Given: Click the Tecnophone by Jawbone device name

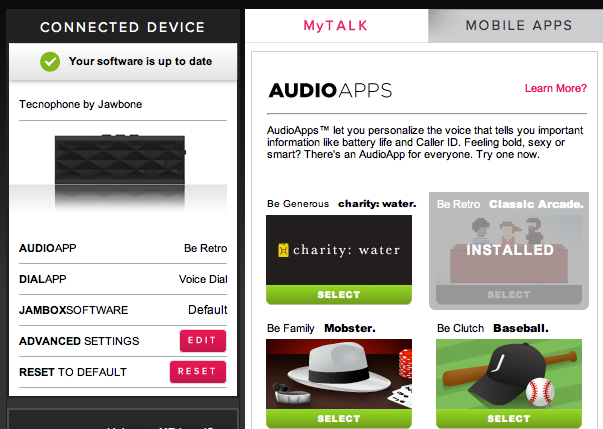Looking at the screenshot, I should (81, 104).
